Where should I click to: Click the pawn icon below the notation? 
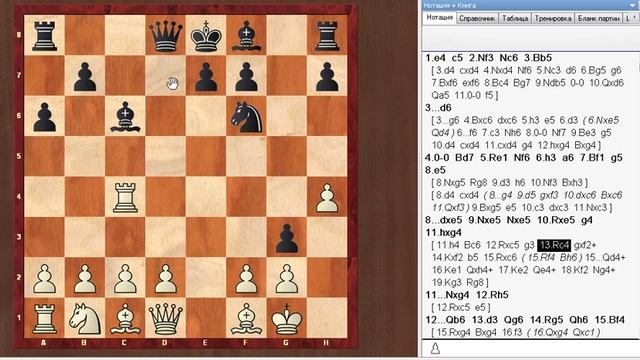436,348
